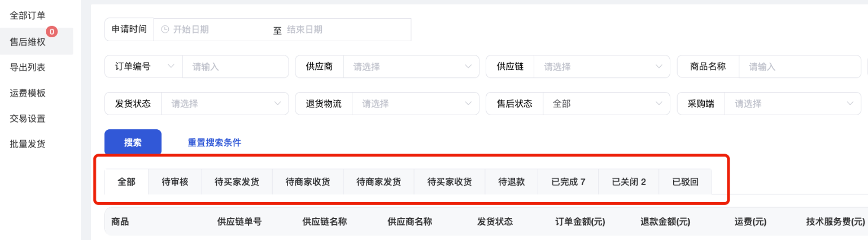Switch to the 已完成 7 tab

pos(568,182)
